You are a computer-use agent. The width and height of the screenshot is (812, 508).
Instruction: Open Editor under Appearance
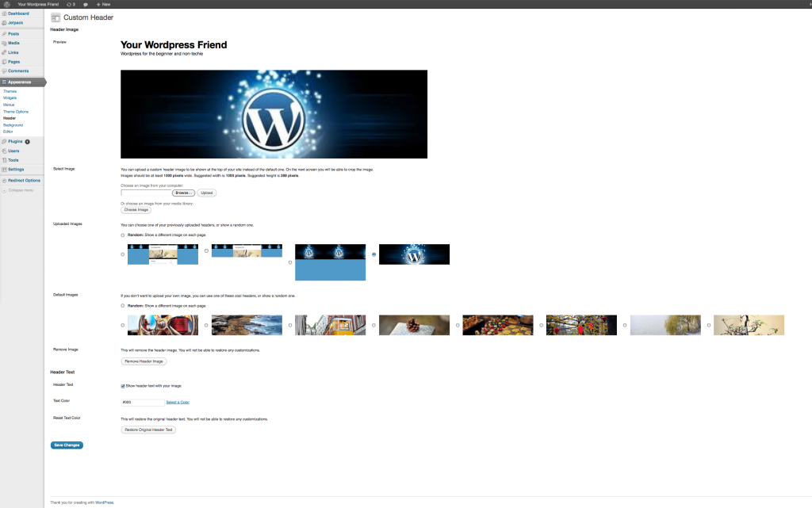tap(8, 132)
